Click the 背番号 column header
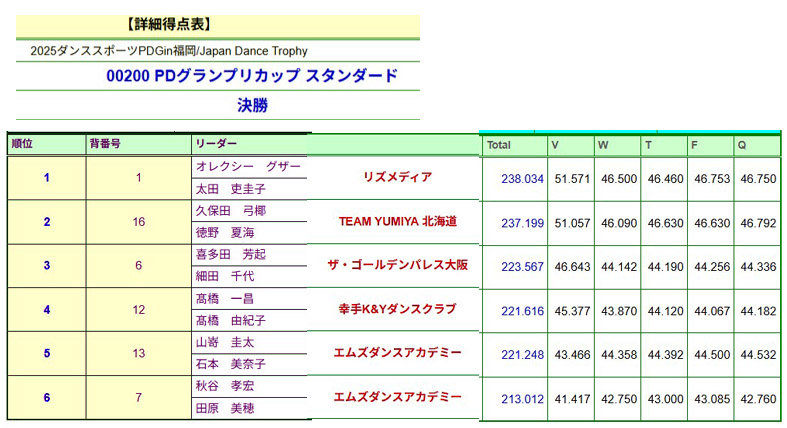The width and height of the screenshot is (787, 428). point(105,145)
